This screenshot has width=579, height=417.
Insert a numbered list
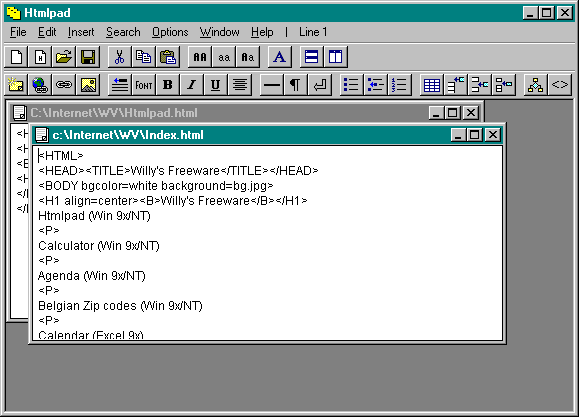coord(400,85)
